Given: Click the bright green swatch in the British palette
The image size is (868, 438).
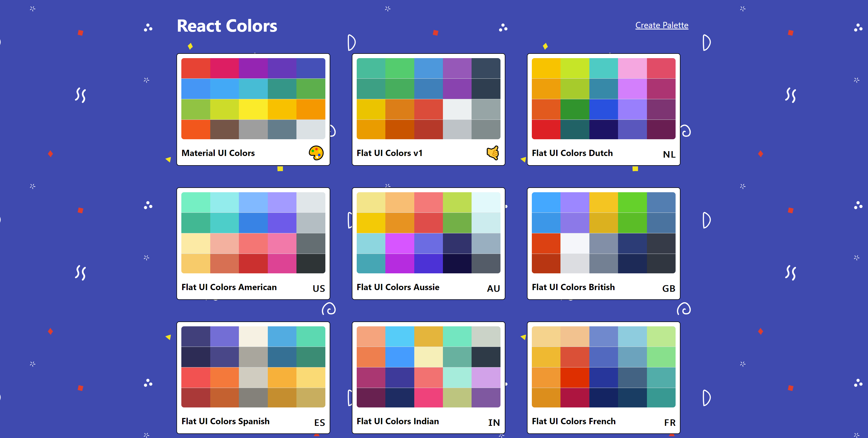Looking at the screenshot, I should point(632,202).
